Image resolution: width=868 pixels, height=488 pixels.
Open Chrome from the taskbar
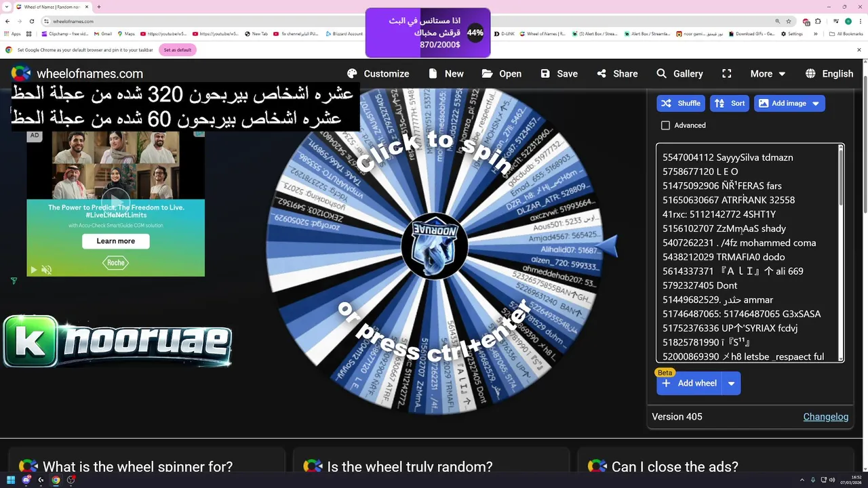[x=56, y=480]
